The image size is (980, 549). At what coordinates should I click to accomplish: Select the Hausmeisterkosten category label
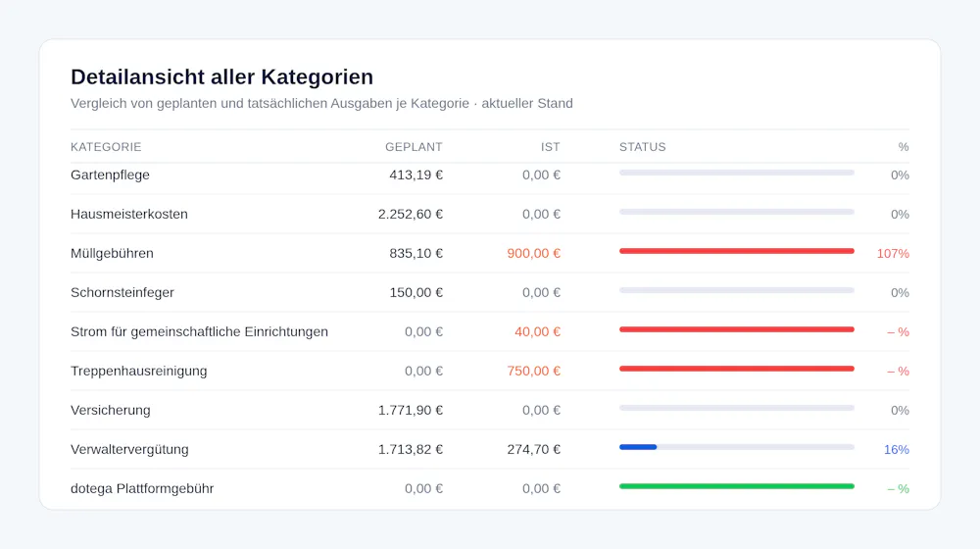128,214
